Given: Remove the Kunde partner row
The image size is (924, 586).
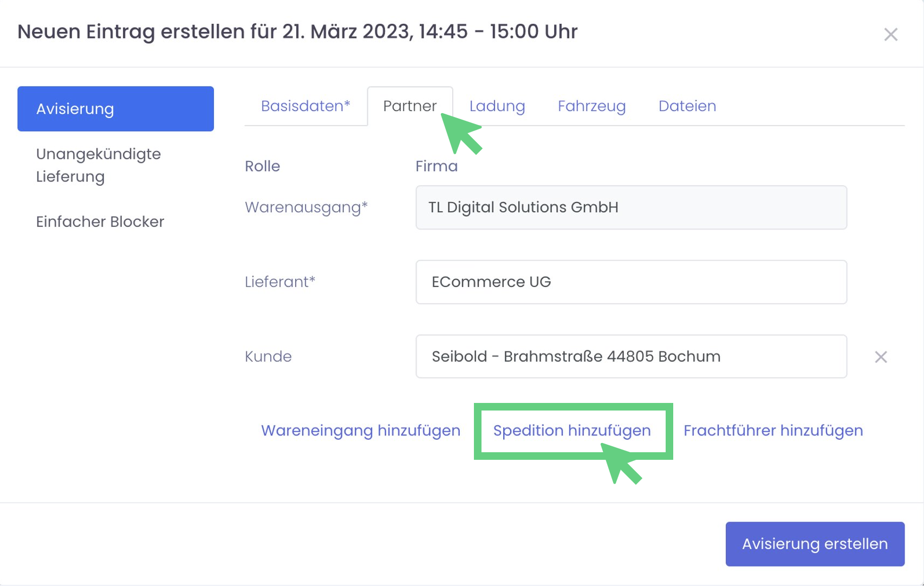Looking at the screenshot, I should pyautogui.click(x=881, y=357).
